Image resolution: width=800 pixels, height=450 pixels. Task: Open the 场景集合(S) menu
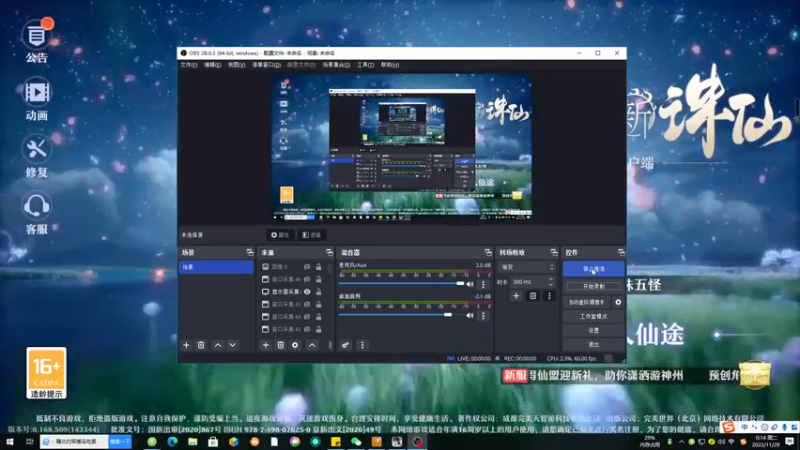pyautogui.click(x=336, y=65)
